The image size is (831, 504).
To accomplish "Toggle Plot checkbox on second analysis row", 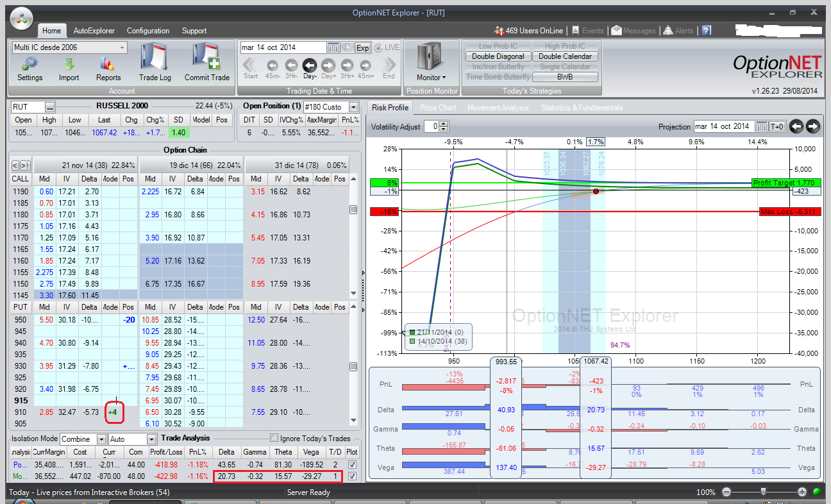I will (x=352, y=476).
